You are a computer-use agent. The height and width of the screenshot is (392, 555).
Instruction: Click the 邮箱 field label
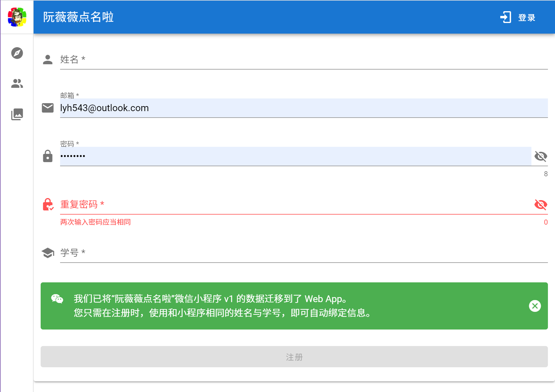70,95
